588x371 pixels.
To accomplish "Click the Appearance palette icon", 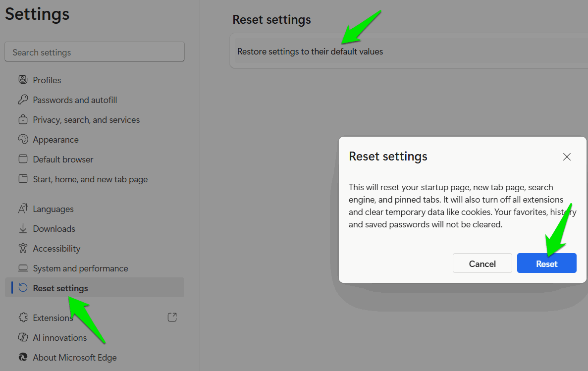I will pos(23,139).
